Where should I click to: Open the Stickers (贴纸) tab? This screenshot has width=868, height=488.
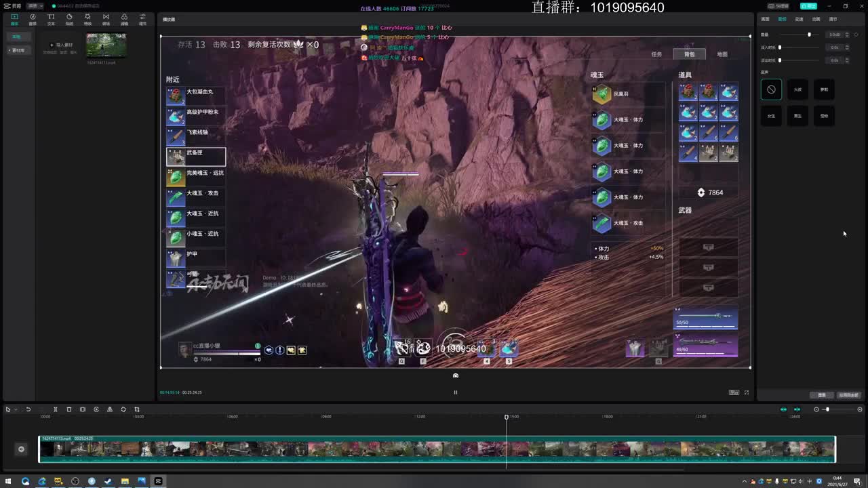69,19
